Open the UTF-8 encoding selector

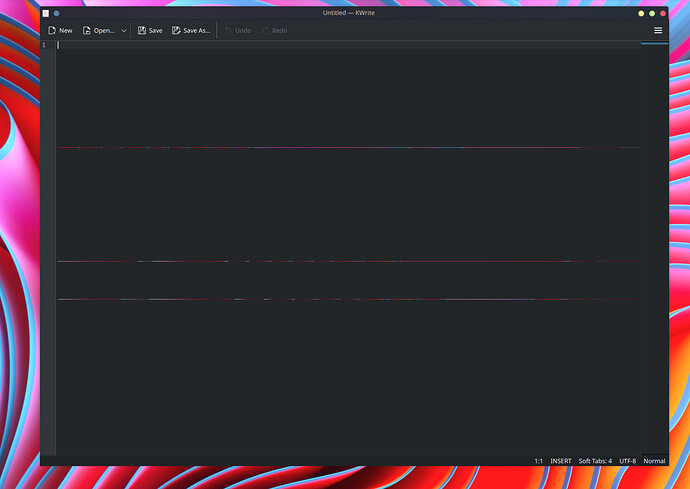[x=627, y=461]
